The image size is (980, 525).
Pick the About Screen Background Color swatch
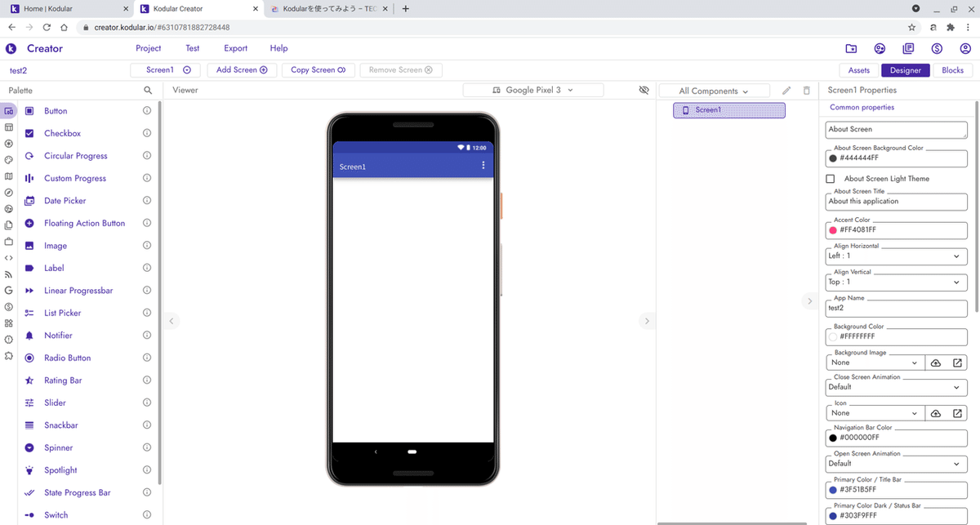click(833, 158)
